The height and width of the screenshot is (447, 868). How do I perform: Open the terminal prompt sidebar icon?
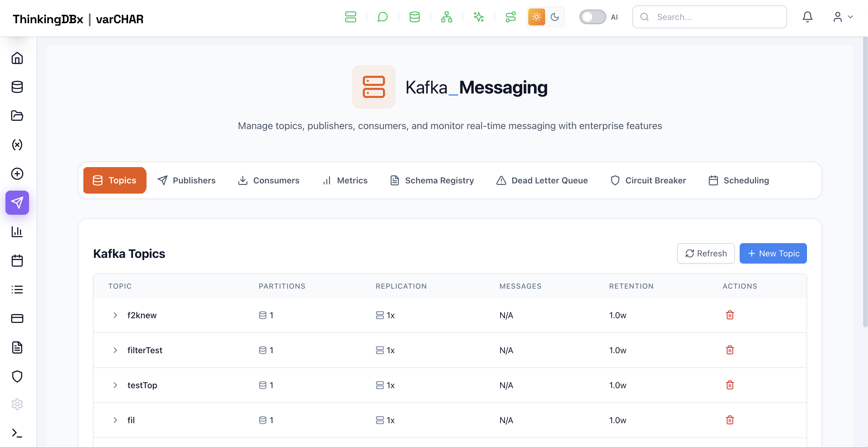pyautogui.click(x=17, y=433)
